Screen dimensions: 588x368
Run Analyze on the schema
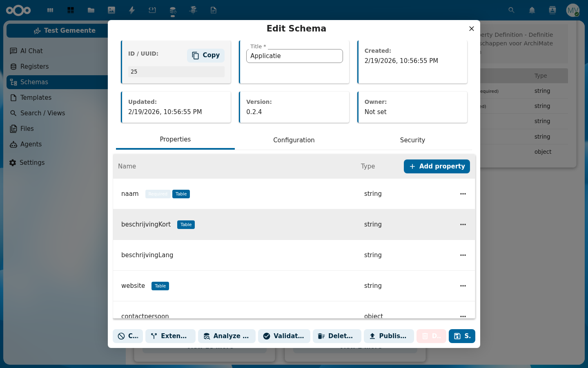pos(227,336)
